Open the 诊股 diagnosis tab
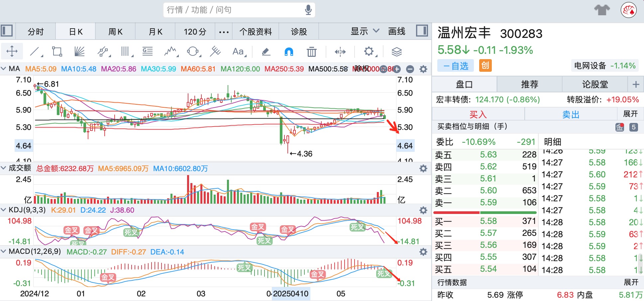The height and width of the screenshot is (301, 644). click(299, 32)
